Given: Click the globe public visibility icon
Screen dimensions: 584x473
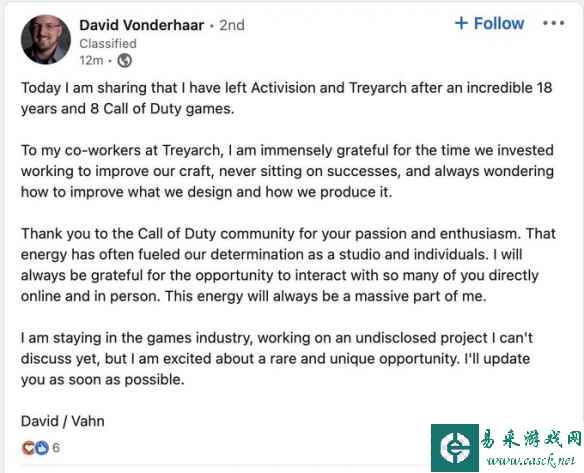Looking at the screenshot, I should (124, 60).
